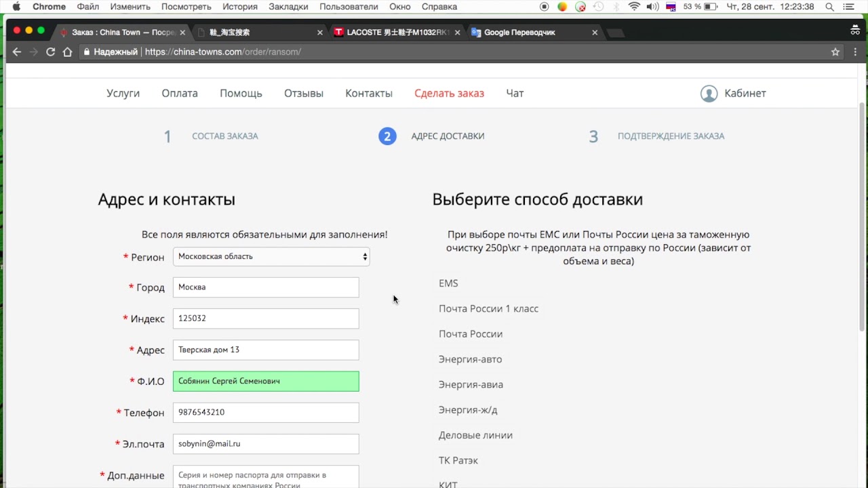Click the Город input field
Viewport: 868px width, 488px height.
[266, 287]
